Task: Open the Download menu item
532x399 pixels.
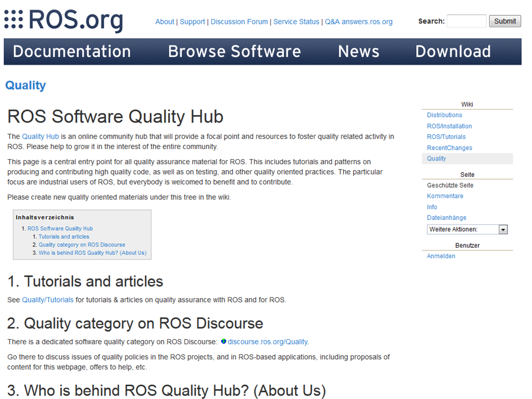Action: [x=453, y=52]
